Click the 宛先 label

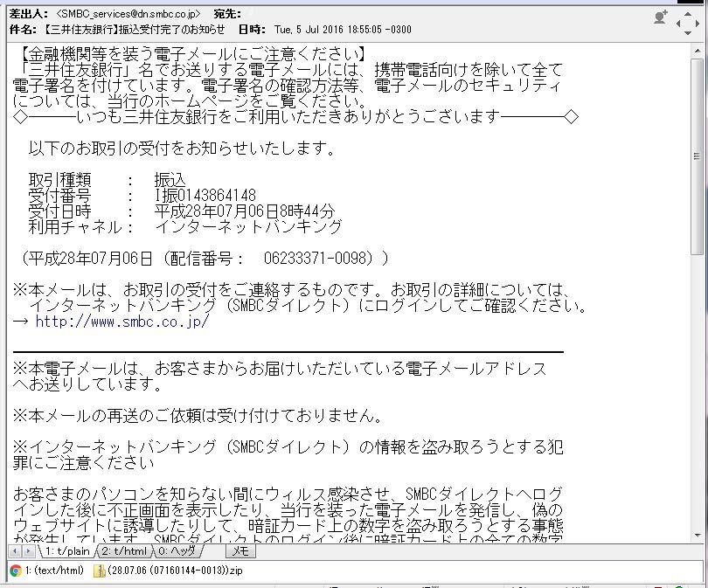pyautogui.click(x=227, y=14)
